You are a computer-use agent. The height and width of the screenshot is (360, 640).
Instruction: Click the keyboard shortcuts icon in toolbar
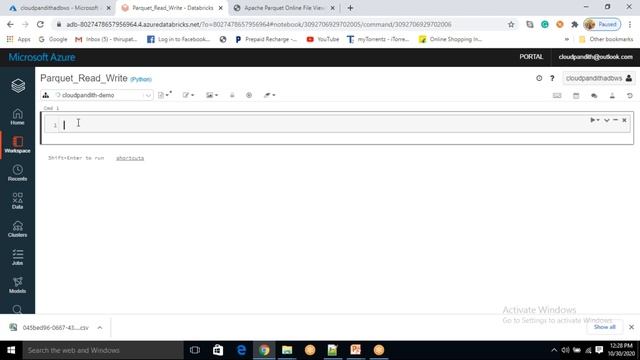[557, 96]
